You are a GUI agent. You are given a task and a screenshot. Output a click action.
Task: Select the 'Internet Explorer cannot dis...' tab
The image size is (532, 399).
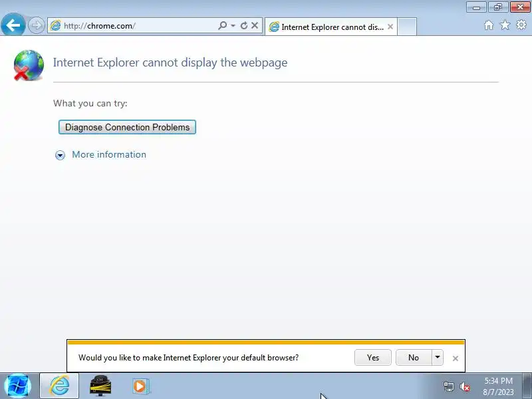(331, 27)
